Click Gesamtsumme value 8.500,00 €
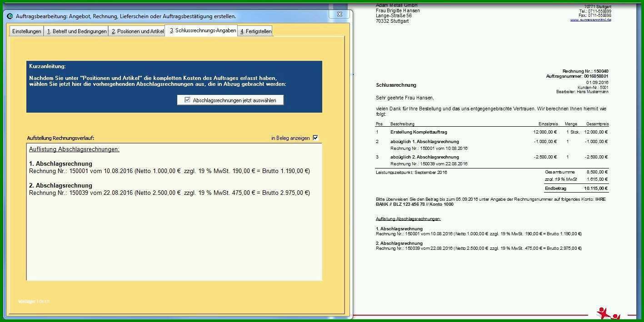 [x=597, y=172]
